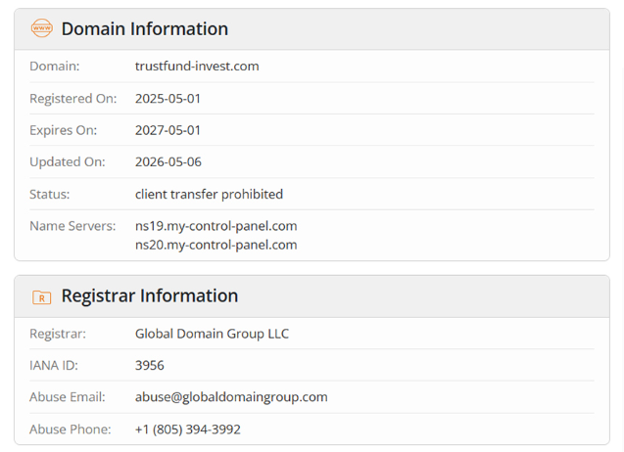Click the Registrar label
Screen dimensions: 624x452
point(58,334)
